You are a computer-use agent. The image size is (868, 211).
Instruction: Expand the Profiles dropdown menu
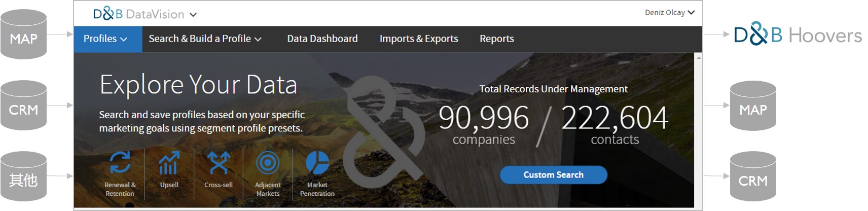(105, 39)
